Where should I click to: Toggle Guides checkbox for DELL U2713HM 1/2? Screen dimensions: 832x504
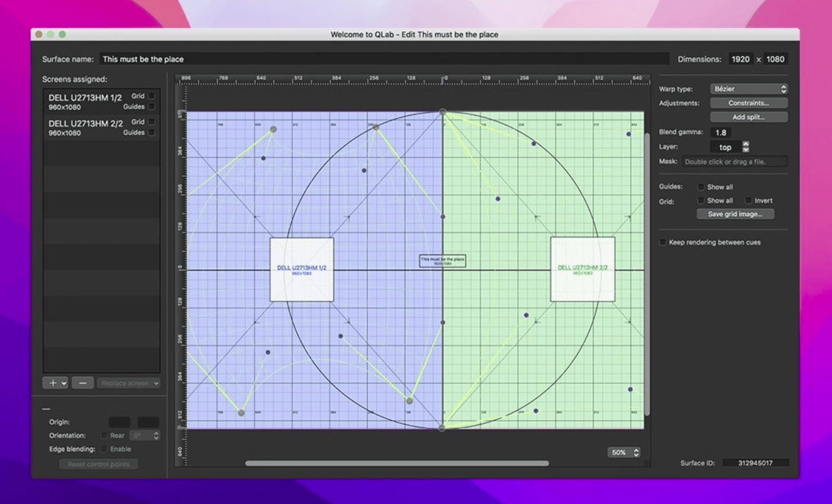click(152, 107)
